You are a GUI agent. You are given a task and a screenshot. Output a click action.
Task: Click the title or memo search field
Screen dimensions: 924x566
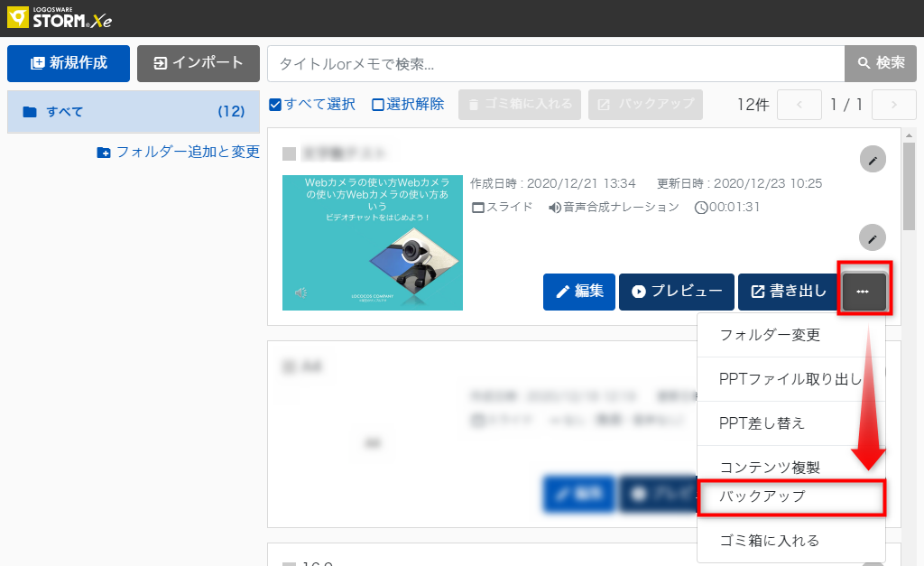(555, 63)
